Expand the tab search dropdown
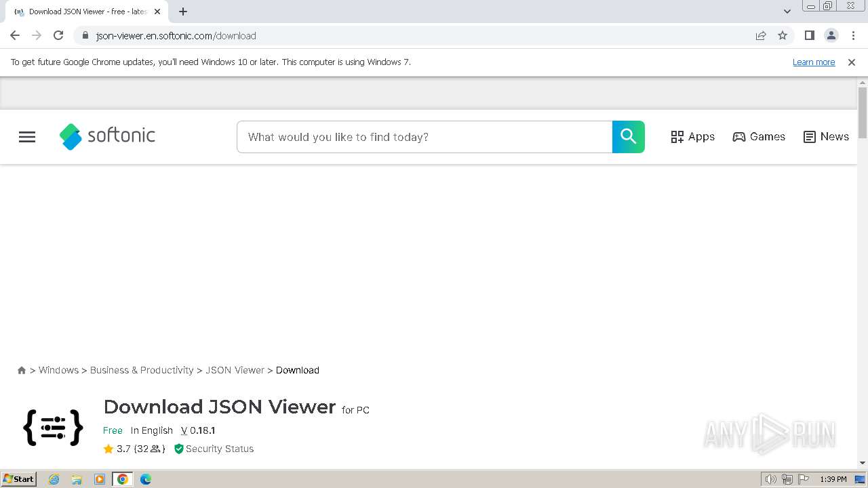This screenshot has width=868, height=488. click(x=787, y=12)
